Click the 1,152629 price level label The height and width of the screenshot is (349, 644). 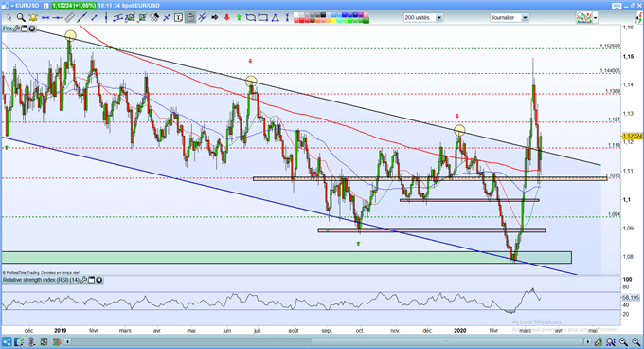tap(610, 46)
